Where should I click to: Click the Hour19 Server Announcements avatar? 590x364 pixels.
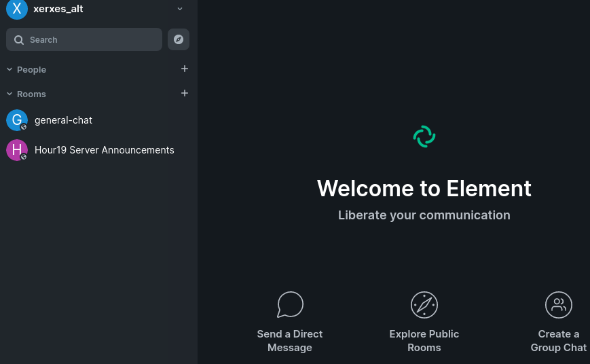pos(16,150)
